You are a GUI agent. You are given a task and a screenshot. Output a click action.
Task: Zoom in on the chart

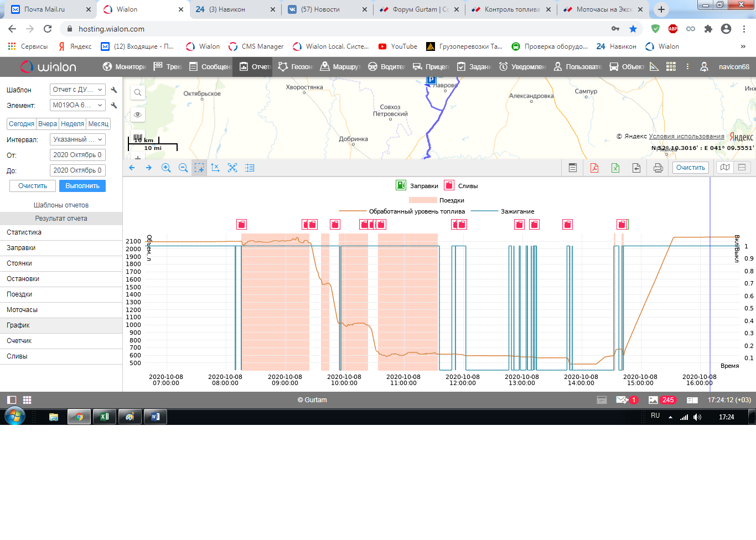coord(166,168)
